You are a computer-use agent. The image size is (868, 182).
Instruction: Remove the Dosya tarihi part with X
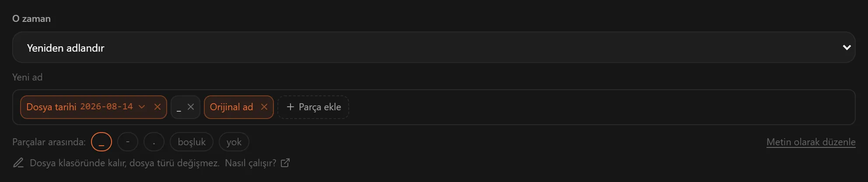[157, 107]
